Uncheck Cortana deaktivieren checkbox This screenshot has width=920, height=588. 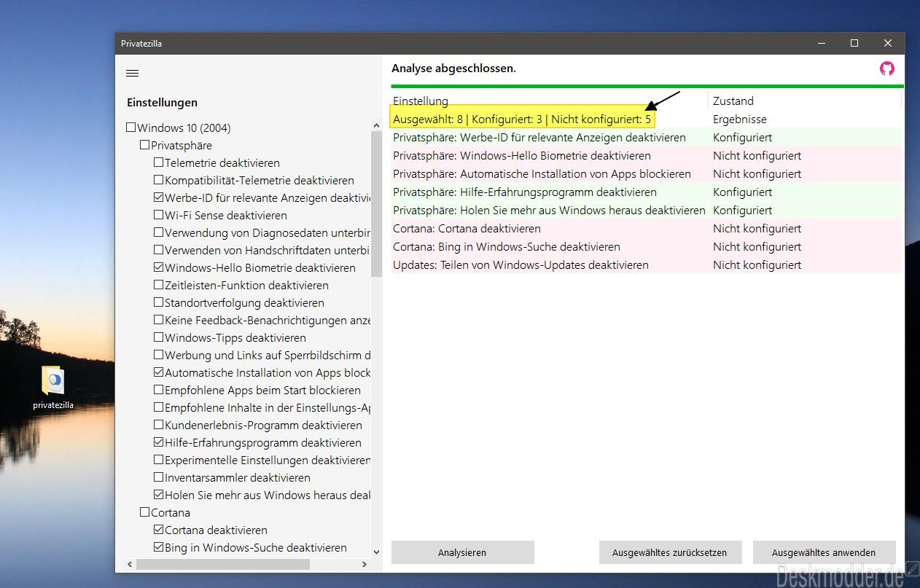tap(159, 530)
